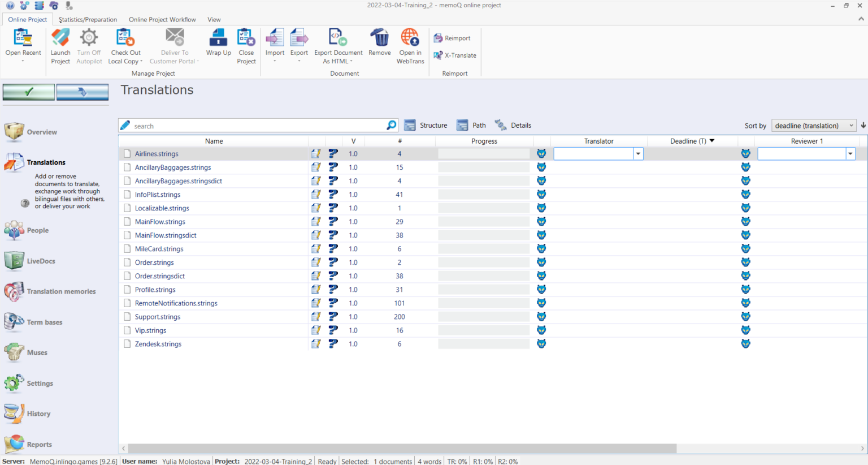Image resolution: width=868 pixels, height=465 pixels.
Task: Switch to the View tab
Action: click(214, 19)
